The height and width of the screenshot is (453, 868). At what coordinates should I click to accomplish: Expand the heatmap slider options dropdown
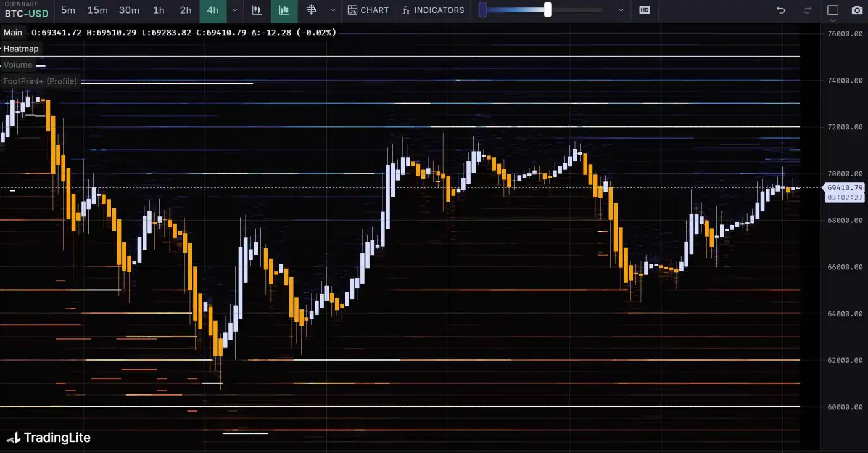point(621,10)
